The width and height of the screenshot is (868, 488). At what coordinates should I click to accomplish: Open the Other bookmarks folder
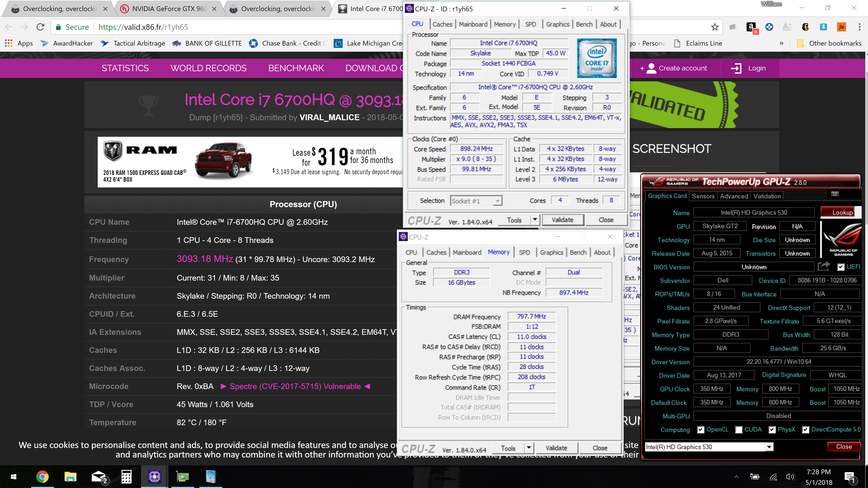[x=829, y=43]
